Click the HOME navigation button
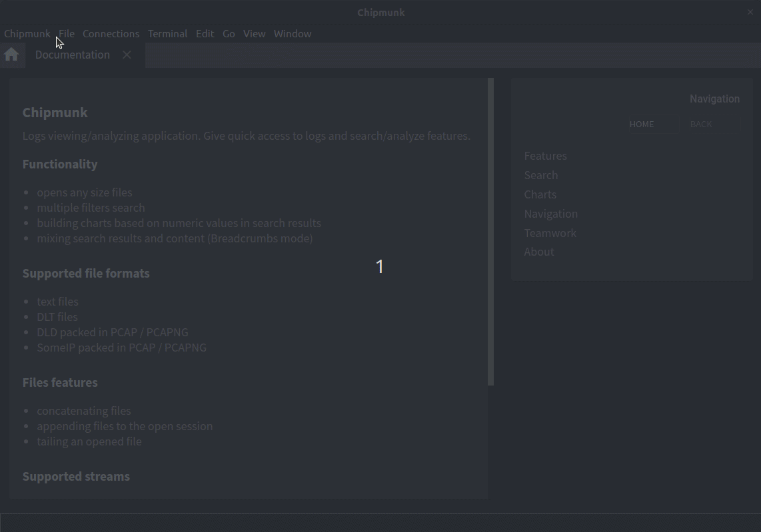Screen dimensions: 761x532 pyautogui.click(x=654, y=124)
